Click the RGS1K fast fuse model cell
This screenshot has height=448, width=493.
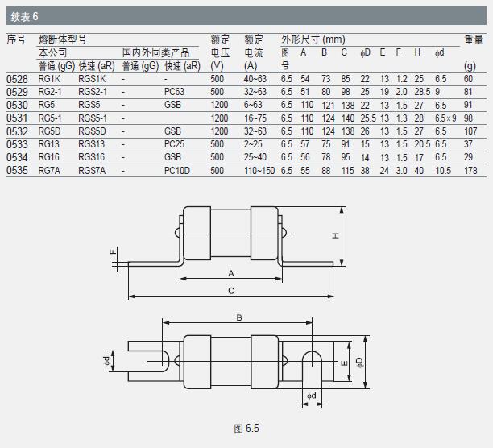point(92,79)
